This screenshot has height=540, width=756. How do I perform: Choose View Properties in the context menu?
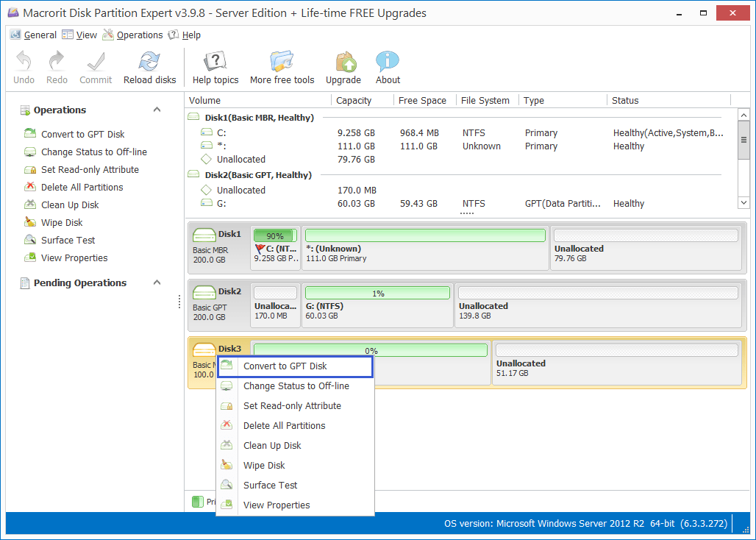[x=278, y=505]
